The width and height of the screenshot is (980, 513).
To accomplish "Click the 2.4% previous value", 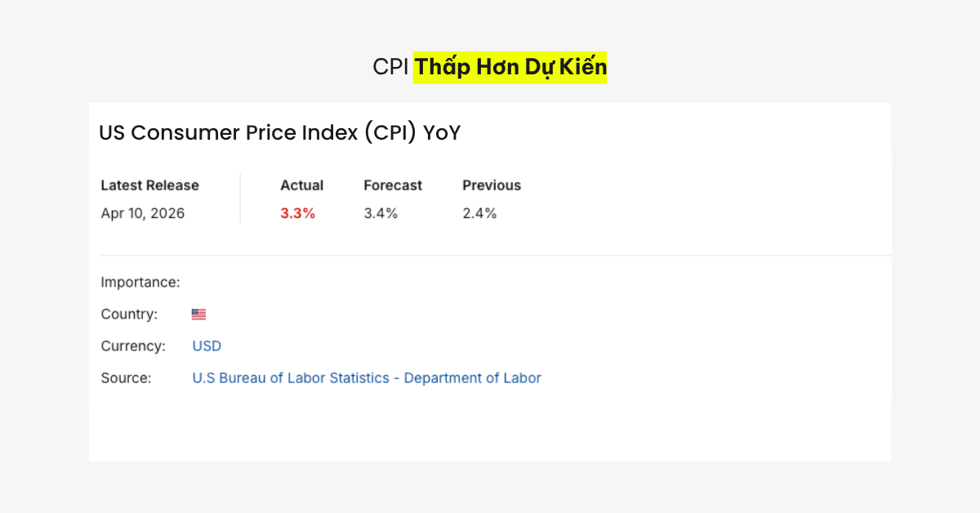I will (x=479, y=214).
